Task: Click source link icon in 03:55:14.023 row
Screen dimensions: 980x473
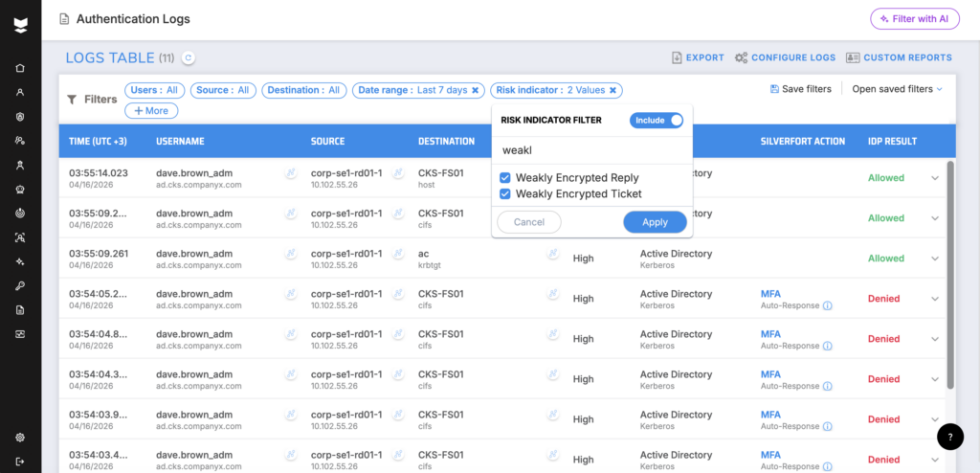Action: 397,173
